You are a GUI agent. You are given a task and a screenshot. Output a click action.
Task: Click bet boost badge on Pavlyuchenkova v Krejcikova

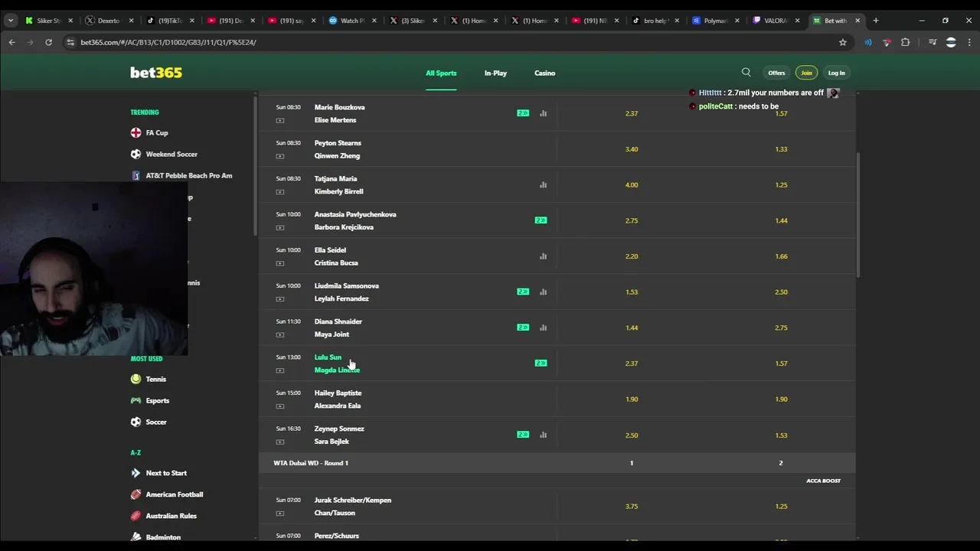tap(541, 220)
